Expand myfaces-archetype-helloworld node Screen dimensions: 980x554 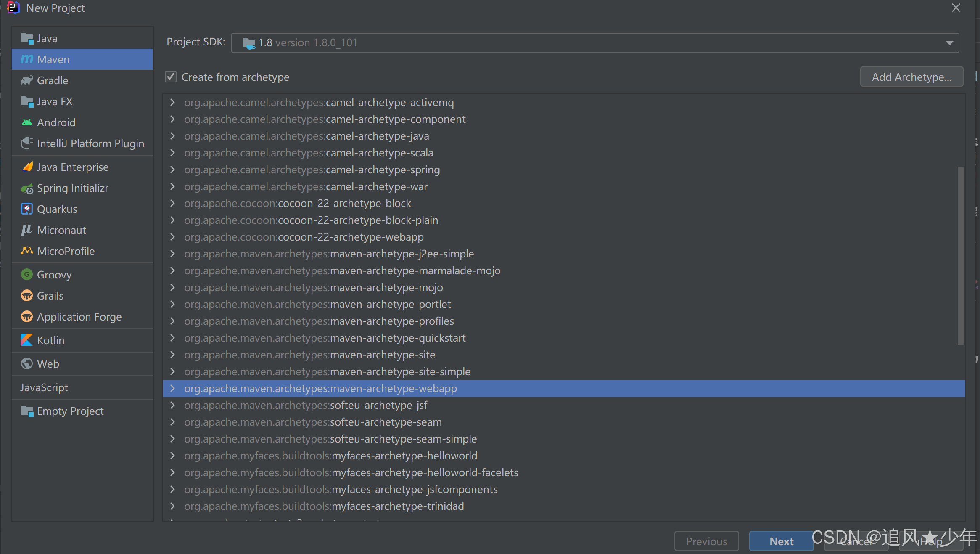172,456
